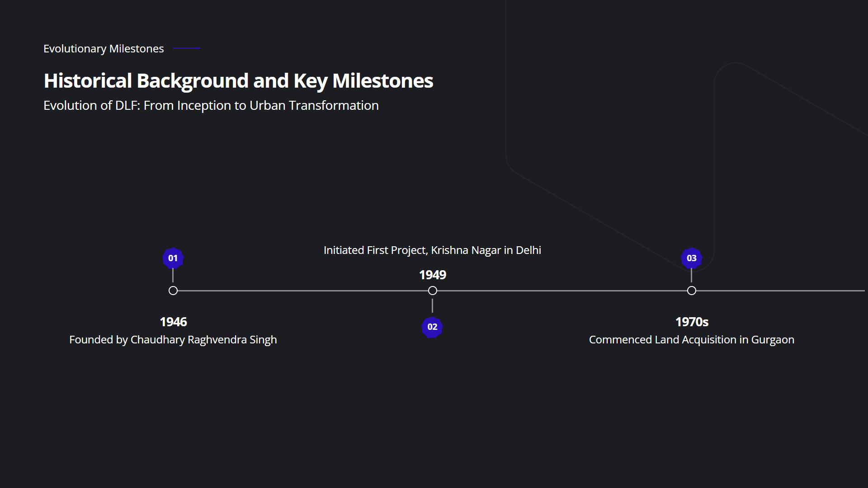Viewport: 868px width, 488px height.
Task: Click the vertical connector above badge 02
Action: [x=432, y=306]
